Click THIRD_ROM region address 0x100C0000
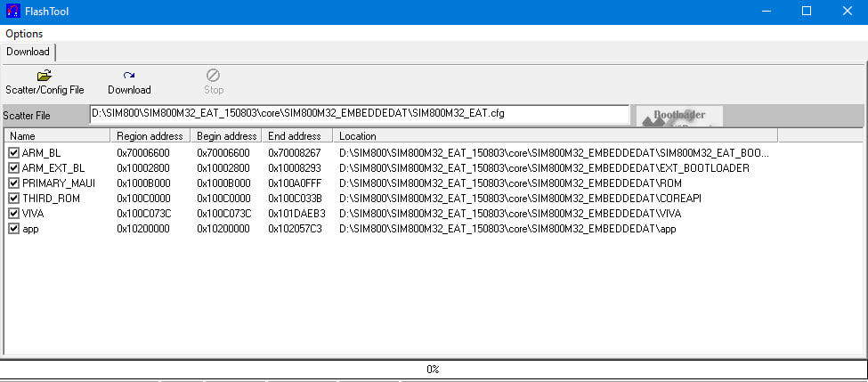This screenshot has width=868, height=382. [143, 199]
